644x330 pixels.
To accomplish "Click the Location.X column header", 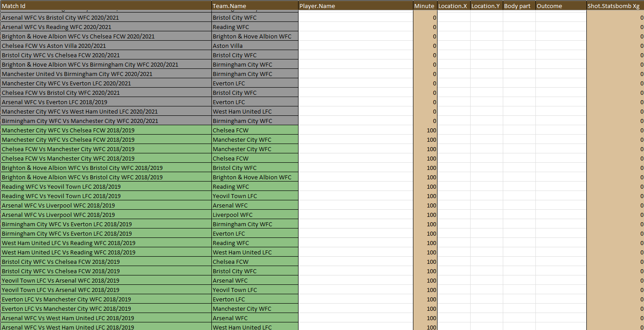I will tap(454, 6).
